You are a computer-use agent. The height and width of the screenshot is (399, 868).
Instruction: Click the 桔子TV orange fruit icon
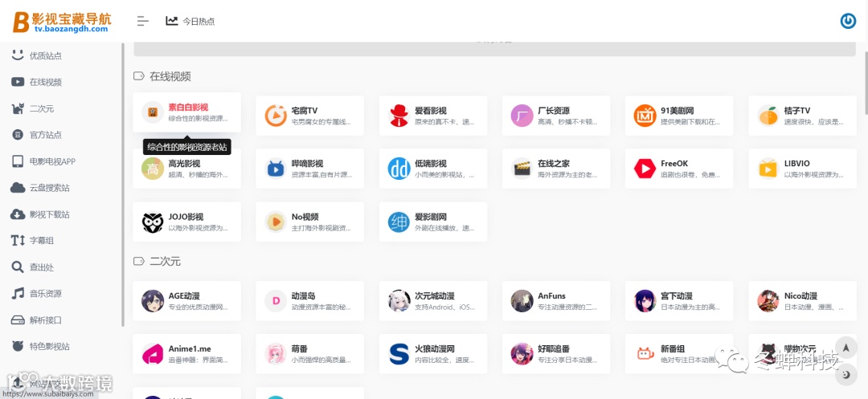click(x=768, y=116)
